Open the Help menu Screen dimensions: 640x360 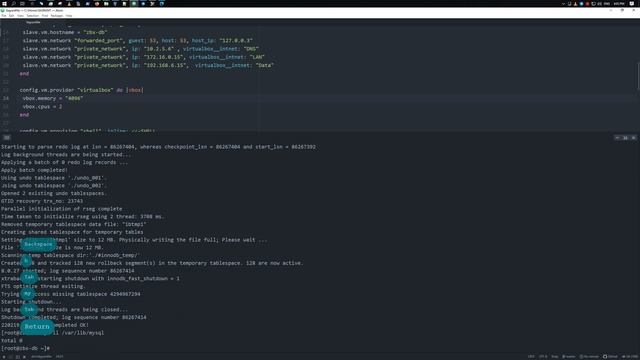[x=69, y=16]
